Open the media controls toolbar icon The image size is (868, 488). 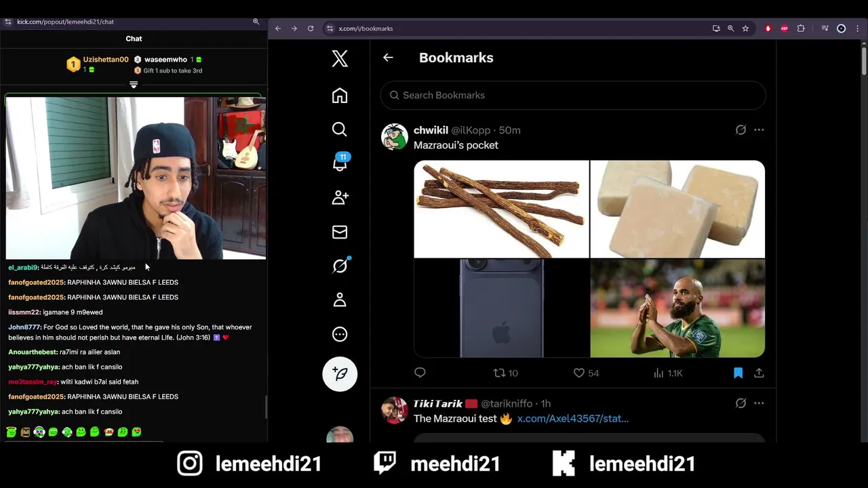(x=825, y=28)
